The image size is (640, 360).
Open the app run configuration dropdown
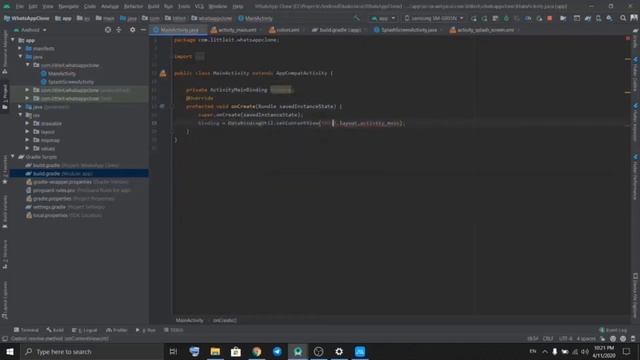coord(383,18)
